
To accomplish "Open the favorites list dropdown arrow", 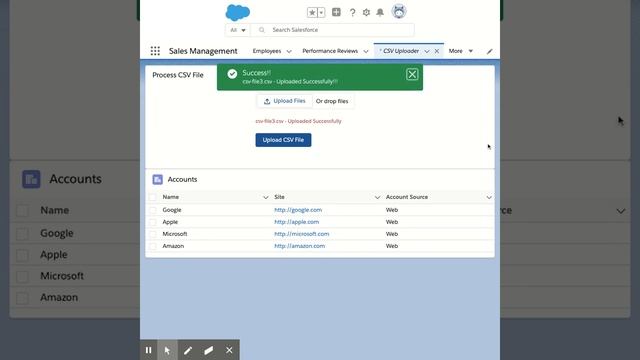I will 321,12.
